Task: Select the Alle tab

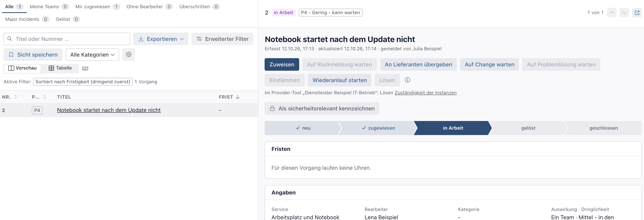Action: (x=14, y=7)
